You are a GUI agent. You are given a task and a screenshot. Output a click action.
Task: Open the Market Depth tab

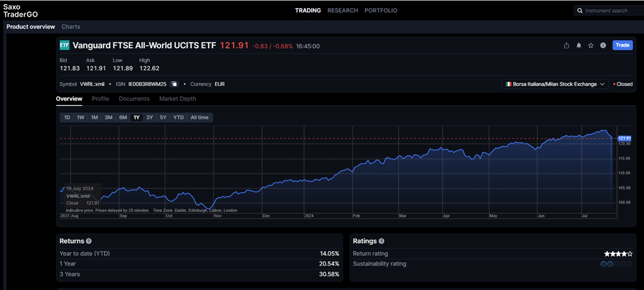point(178,99)
